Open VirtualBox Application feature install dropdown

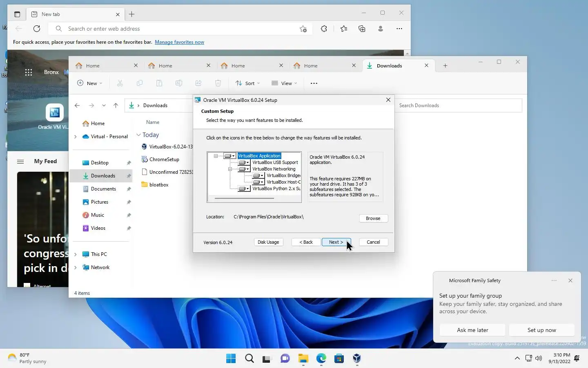coord(230,156)
